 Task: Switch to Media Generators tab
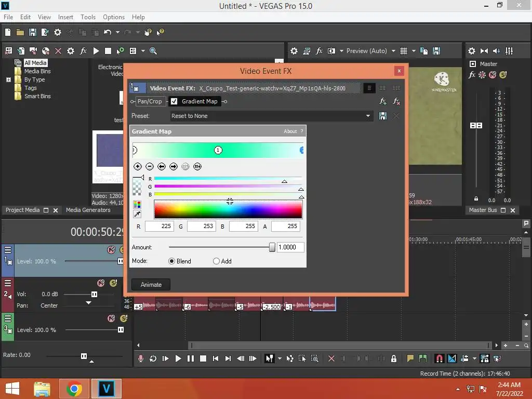(x=88, y=210)
